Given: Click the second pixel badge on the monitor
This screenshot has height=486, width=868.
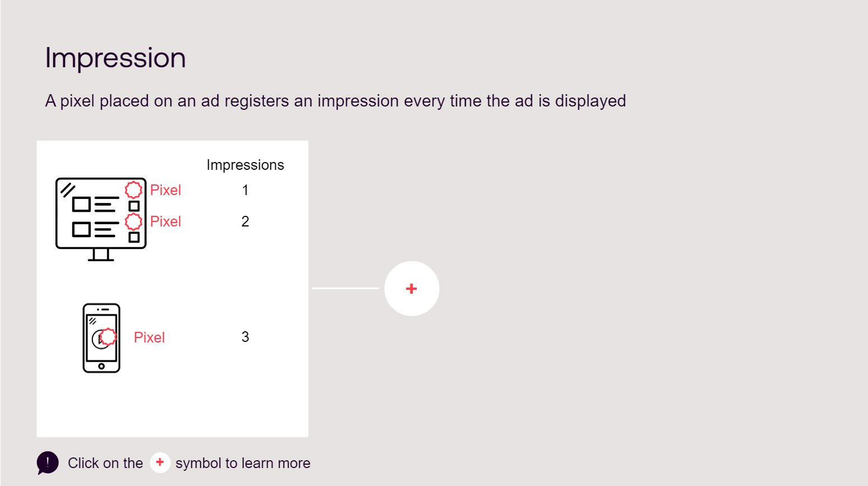Looking at the screenshot, I should click(133, 221).
